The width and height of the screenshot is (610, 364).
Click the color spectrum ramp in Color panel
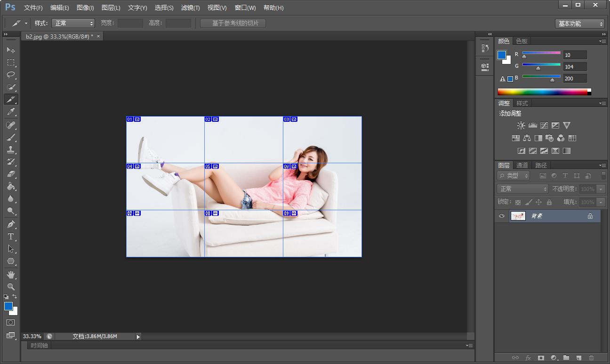(x=542, y=92)
